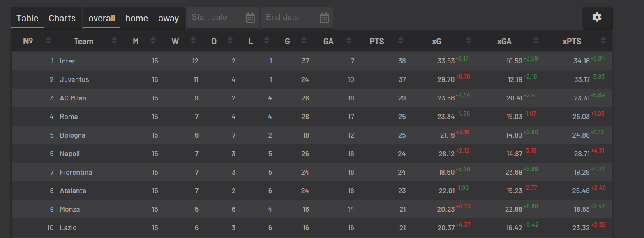Sort table by xGA column arrows

click(536, 41)
